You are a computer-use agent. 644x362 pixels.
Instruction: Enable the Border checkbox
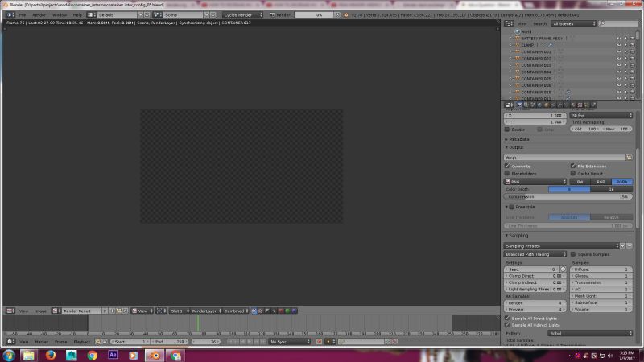507,130
